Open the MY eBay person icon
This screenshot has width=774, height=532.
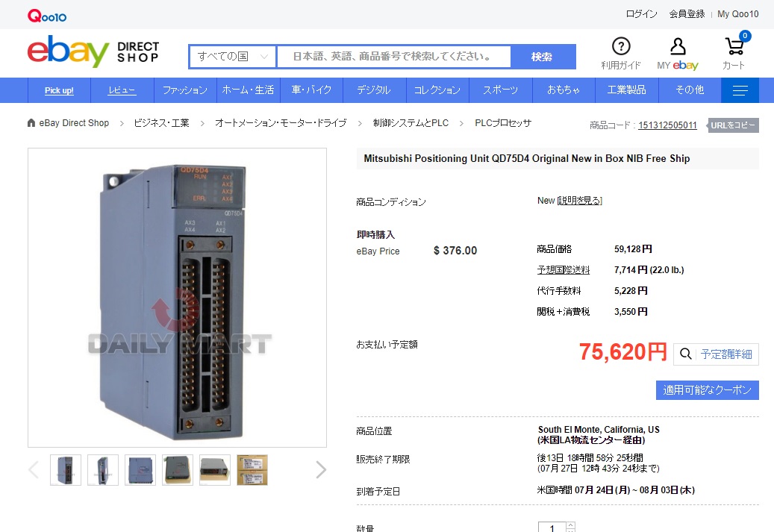click(x=678, y=46)
